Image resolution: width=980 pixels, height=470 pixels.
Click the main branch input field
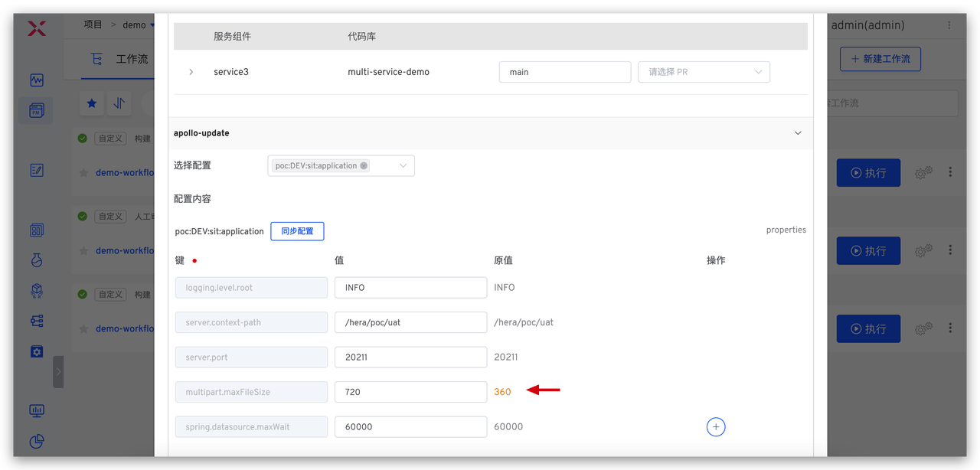(564, 72)
